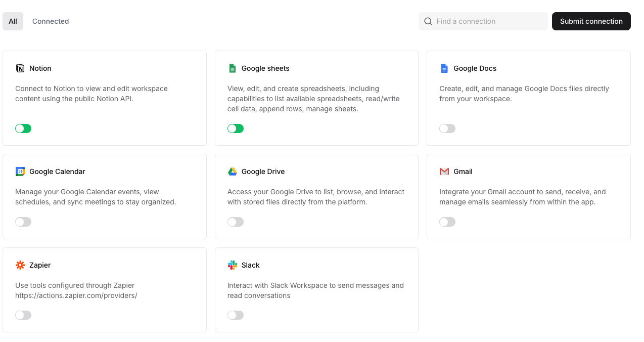Click the Google Sheets icon

coord(233,68)
